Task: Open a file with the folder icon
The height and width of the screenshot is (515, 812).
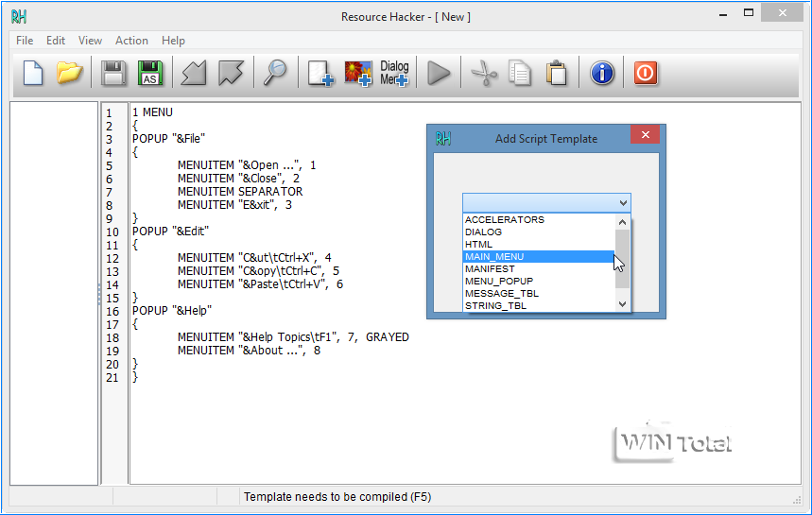Action: [70, 73]
